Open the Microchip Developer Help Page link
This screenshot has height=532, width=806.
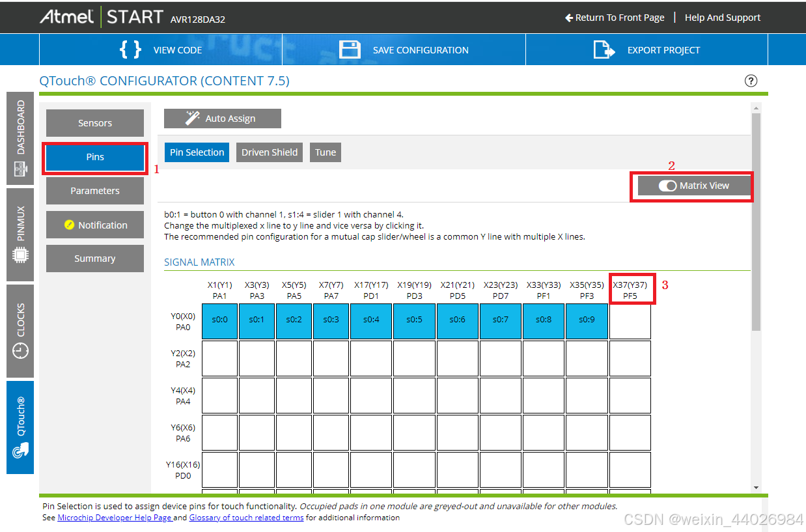[115, 518]
